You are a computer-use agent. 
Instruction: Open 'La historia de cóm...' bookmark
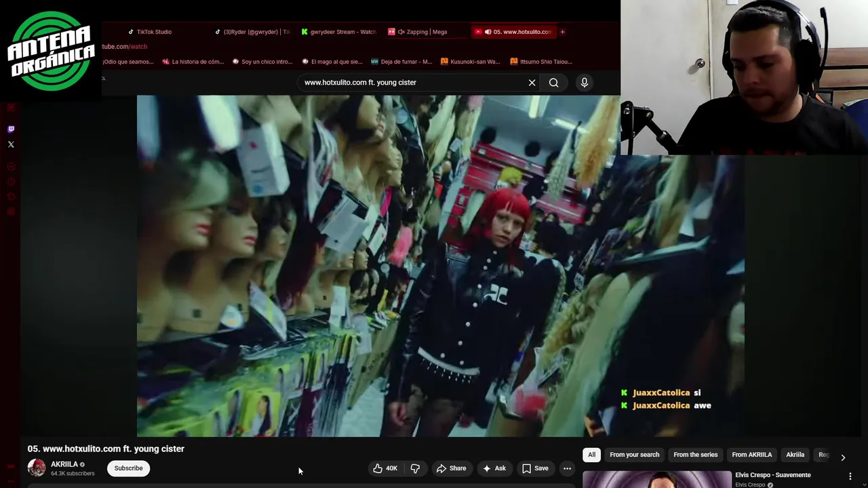click(193, 62)
